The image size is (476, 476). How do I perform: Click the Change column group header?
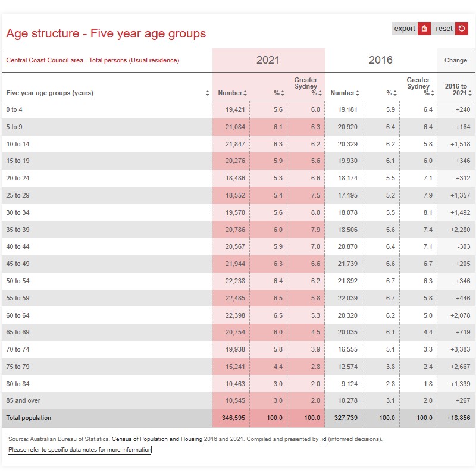click(456, 60)
